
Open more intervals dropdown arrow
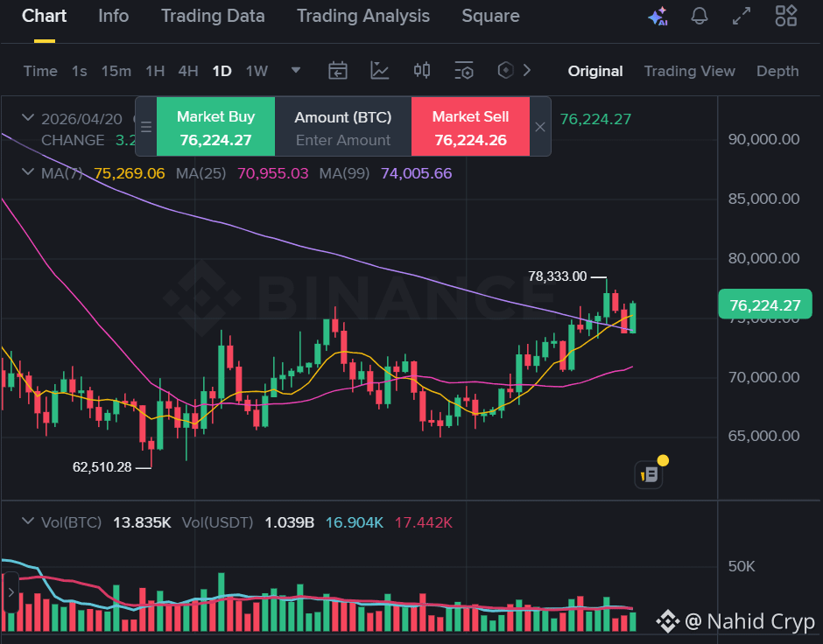coord(296,70)
